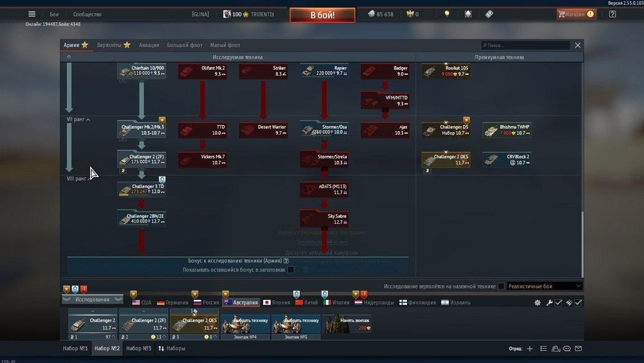Open the list icon next to squad plus

[544, 349]
